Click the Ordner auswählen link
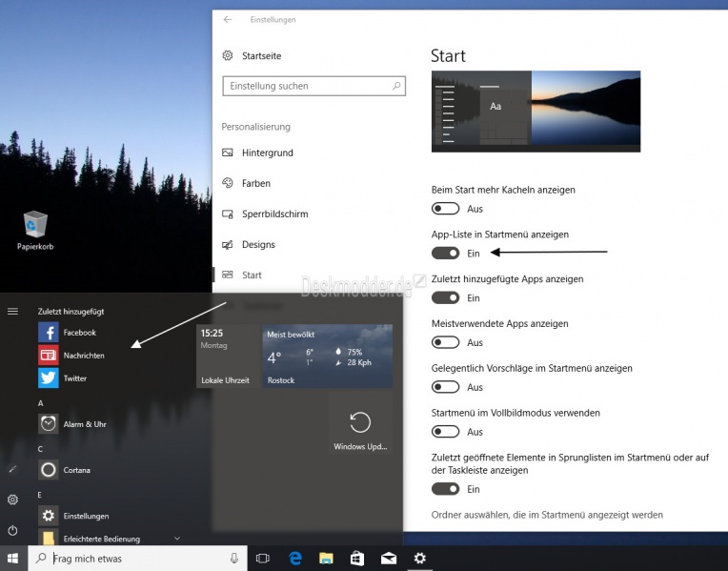The height and width of the screenshot is (571, 728). (x=547, y=515)
